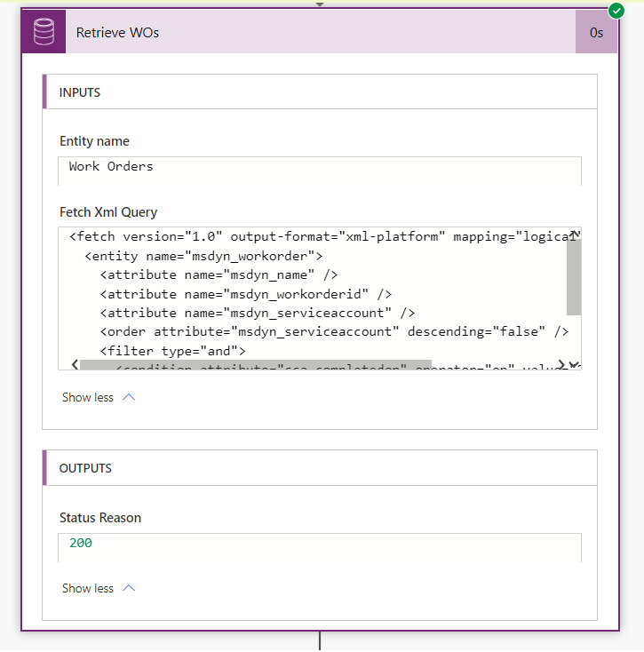Click 'Show less' under Fetch Xml Query

coord(88,397)
